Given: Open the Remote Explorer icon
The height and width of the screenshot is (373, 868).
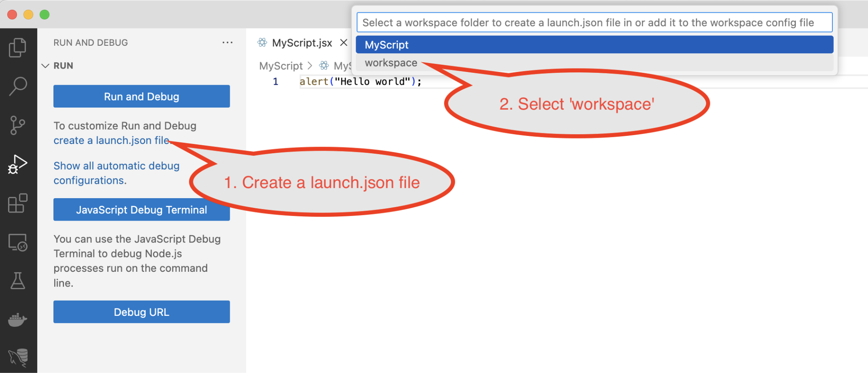Looking at the screenshot, I should 18,243.
